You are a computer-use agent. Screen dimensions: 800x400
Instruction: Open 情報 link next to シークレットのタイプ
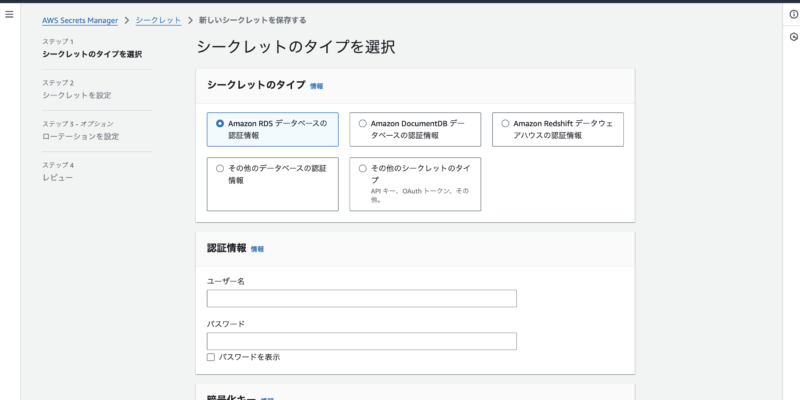click(x=316, y=86)
